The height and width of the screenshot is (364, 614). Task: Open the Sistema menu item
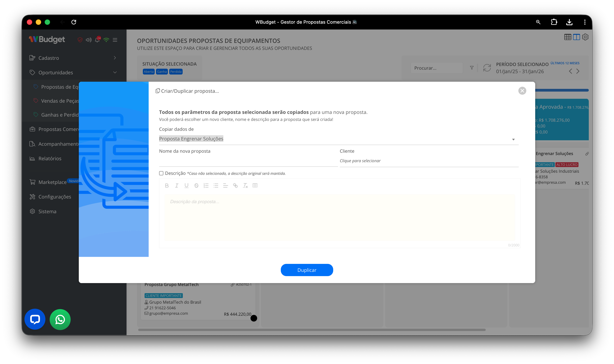[47, 211]
